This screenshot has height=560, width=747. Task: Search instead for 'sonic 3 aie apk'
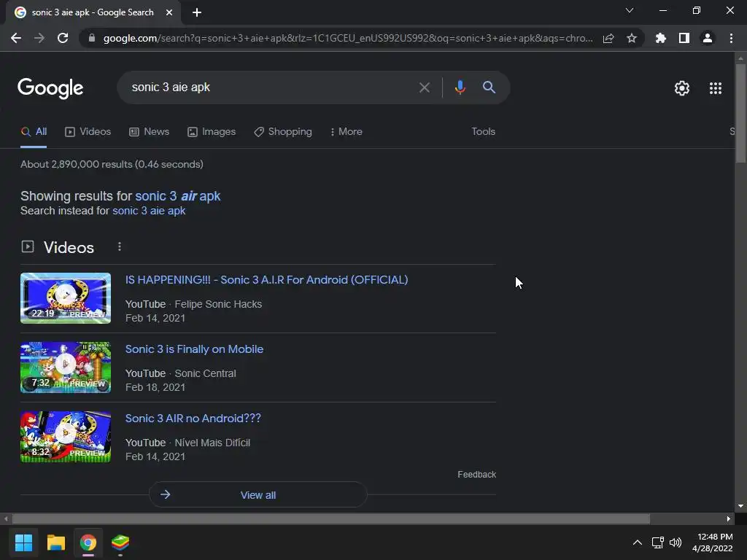(x=149, y=211)
